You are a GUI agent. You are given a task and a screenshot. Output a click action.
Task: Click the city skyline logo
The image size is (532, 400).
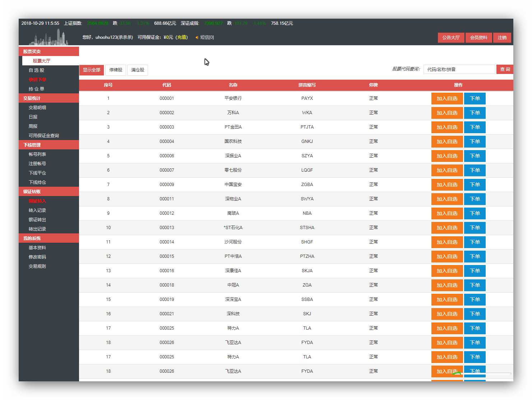click(x=49, y=37)
